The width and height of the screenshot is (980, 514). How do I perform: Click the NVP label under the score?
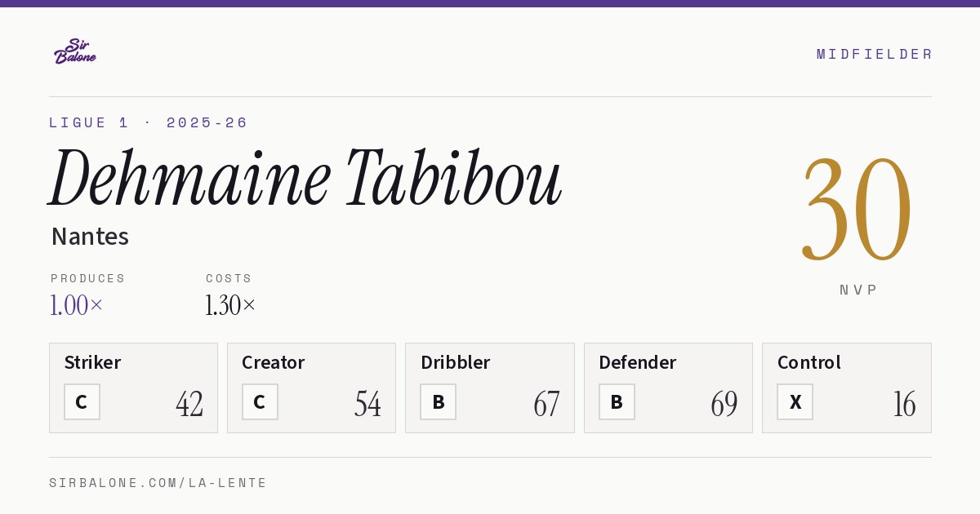tap(857, 290)
